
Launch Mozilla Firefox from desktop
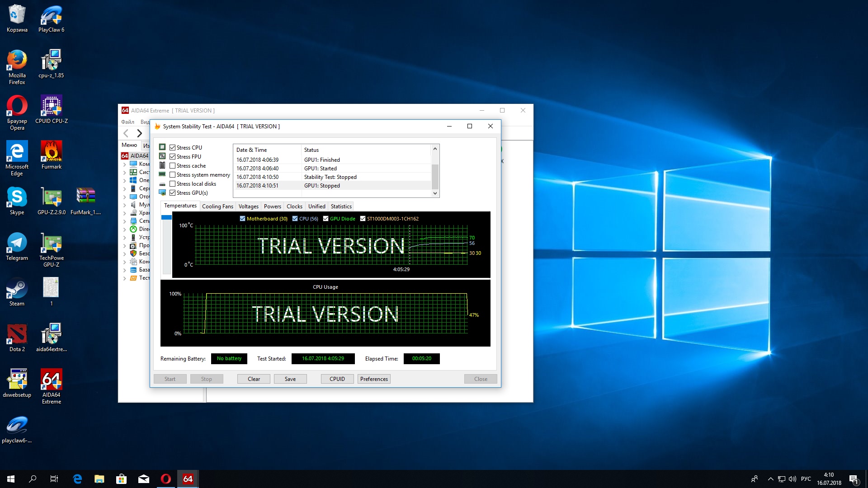[17, 67]
